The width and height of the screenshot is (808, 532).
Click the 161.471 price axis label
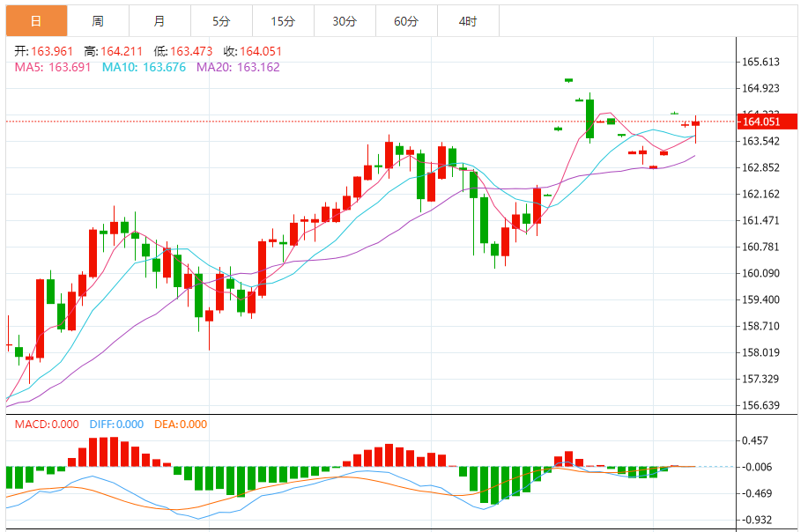coord(760,220)
